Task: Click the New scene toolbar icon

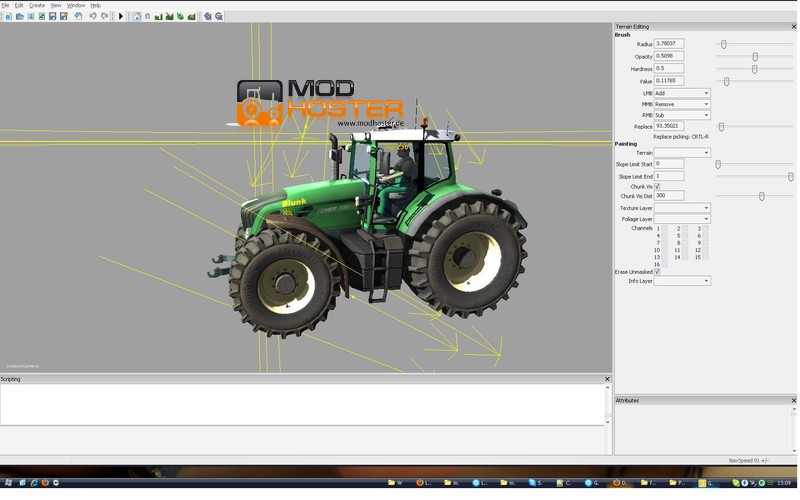Action: pos(8,16)
